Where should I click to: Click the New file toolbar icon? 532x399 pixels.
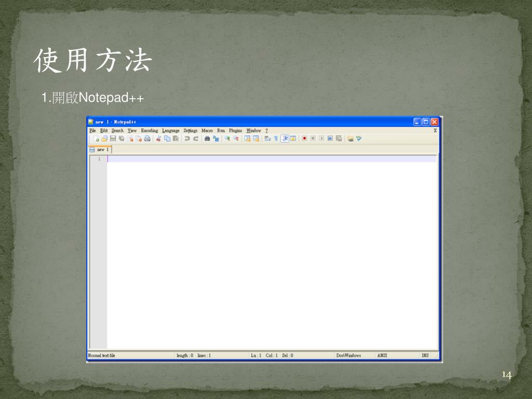(x=96, y=138)
